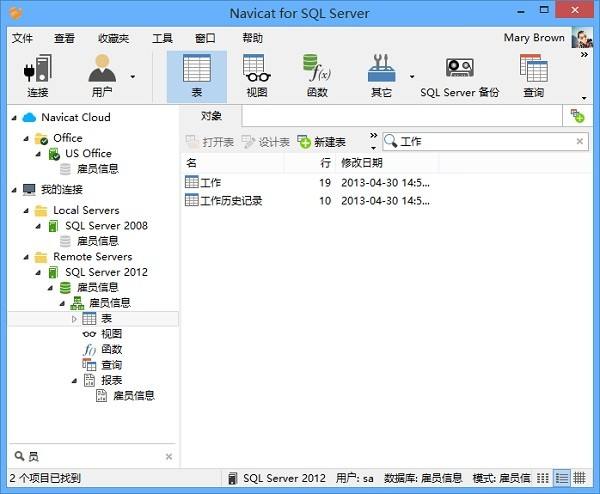Open SQL Server 备份 backup
Image resolution: width=600 pixels, height=494 pixels.
[x=460, y=77]
